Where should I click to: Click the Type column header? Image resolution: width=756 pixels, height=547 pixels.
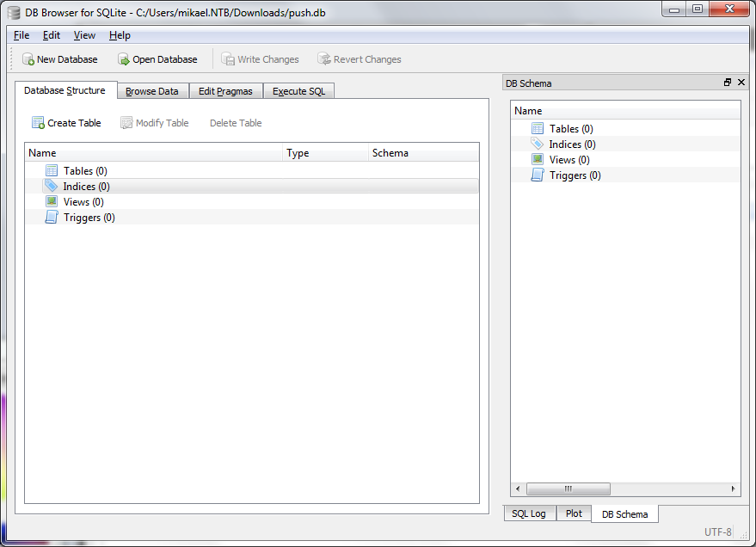[x=325, y=153]
